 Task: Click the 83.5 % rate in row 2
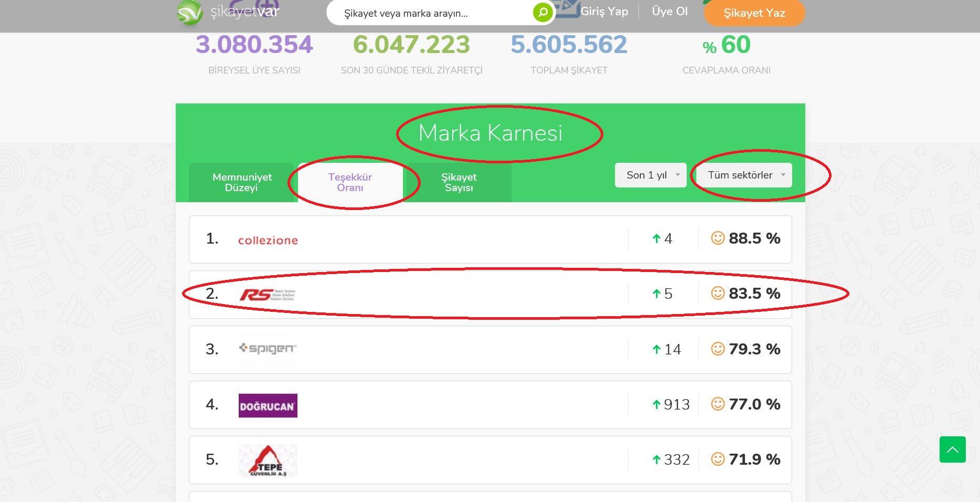(754, 294)
